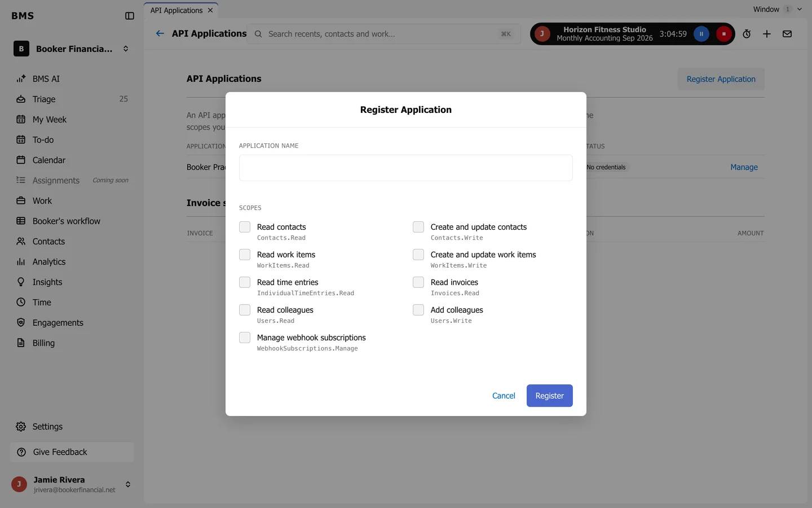
Task: Check Create and update work items
Action: click(418, 255)
